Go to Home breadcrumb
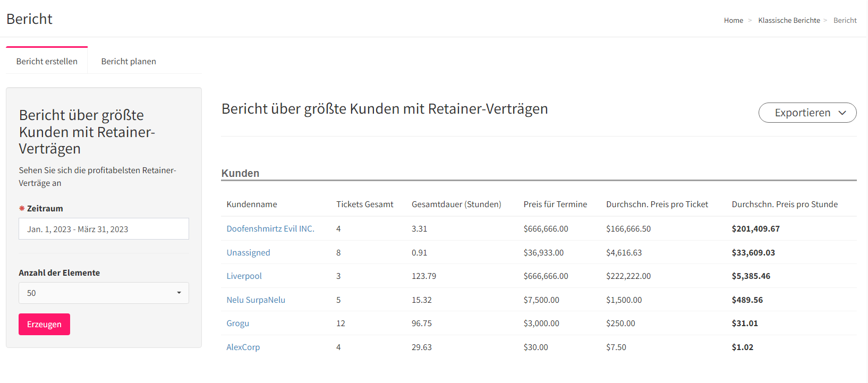The height and width of the screenshot is (383, 868). [733, 20]
